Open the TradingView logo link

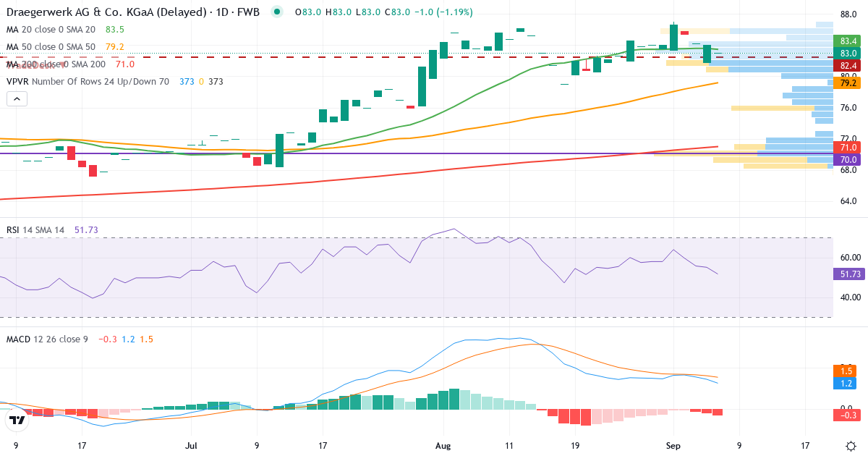tap(17, 420)
